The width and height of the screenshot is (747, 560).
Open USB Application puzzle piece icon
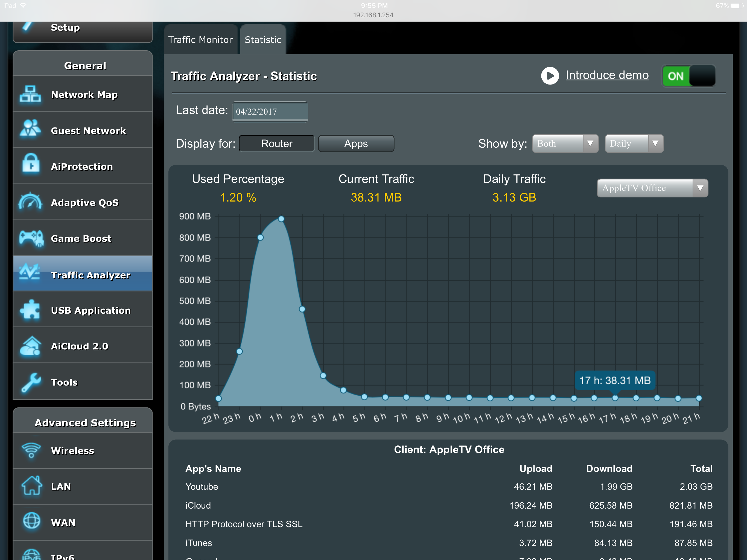point(30,310)
